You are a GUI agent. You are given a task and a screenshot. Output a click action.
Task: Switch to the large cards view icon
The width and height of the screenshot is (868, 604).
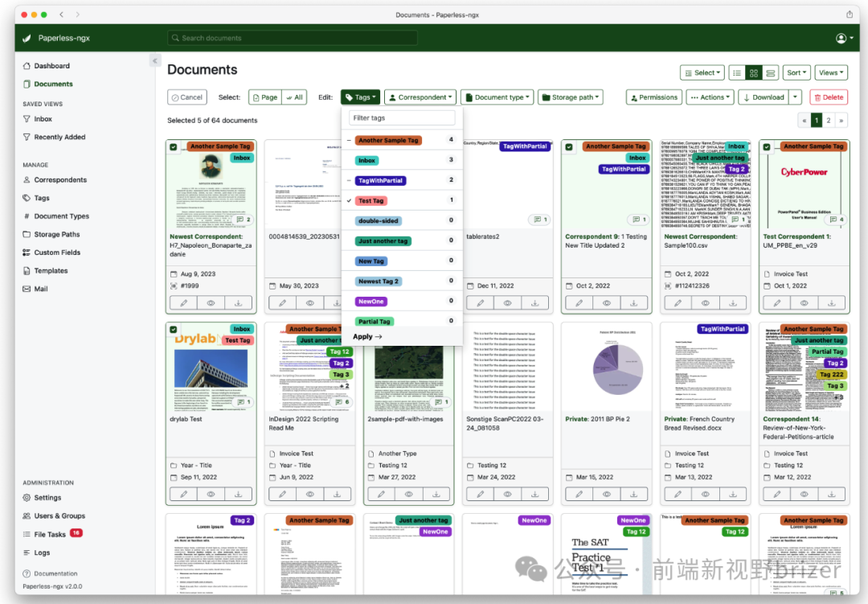coord(770,72)
